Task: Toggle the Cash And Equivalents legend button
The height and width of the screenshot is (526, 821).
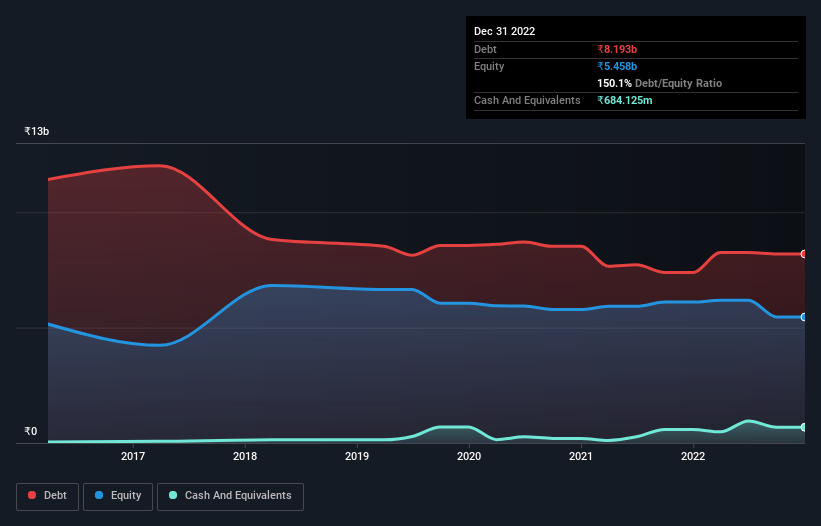Action: pyautogui.click(x=230, y=496)
